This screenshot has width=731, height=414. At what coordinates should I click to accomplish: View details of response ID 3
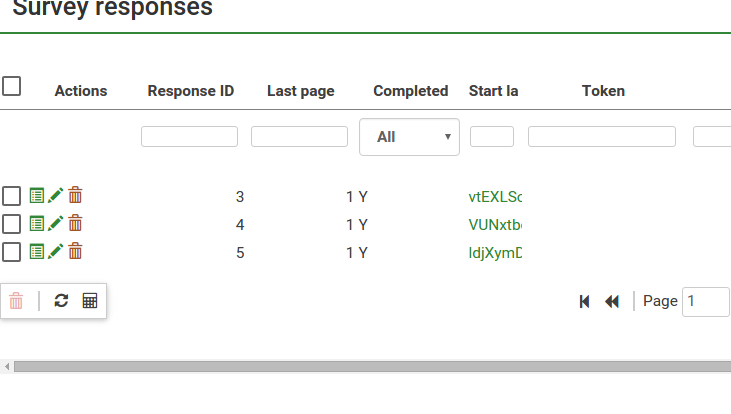[x=37, y=196]
